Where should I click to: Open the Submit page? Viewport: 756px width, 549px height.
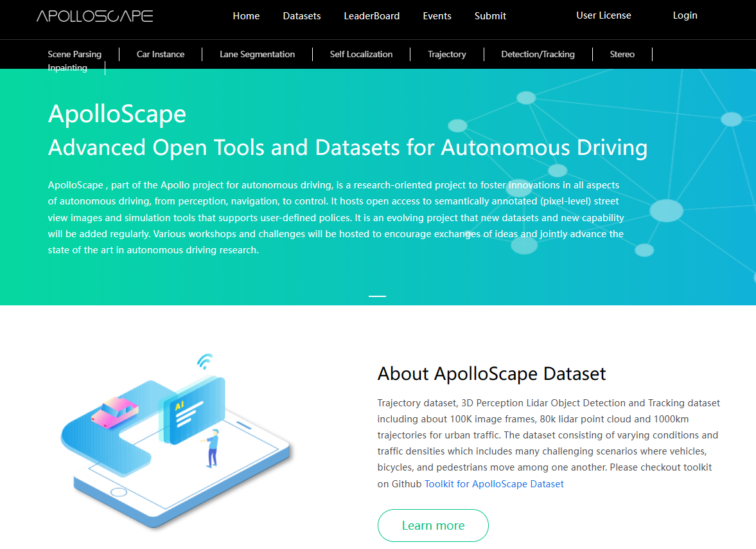pyautogui.click(x=490, y=16)
